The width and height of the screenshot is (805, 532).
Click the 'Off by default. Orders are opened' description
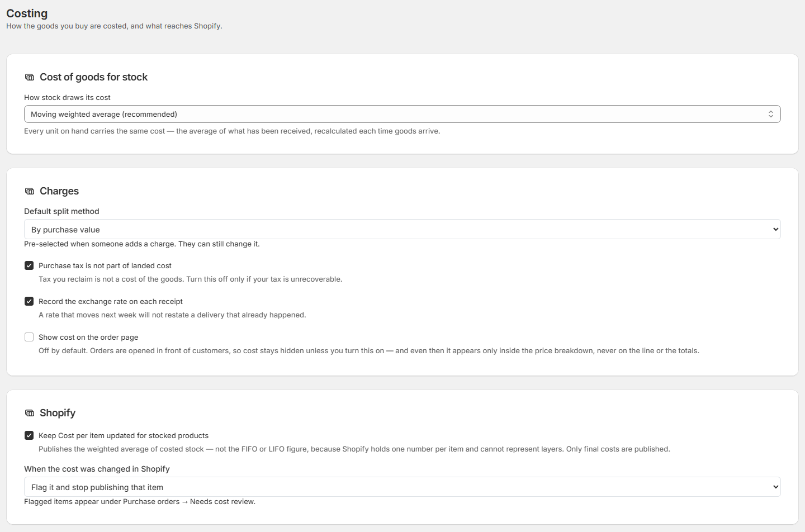click(x=369, y=351)
